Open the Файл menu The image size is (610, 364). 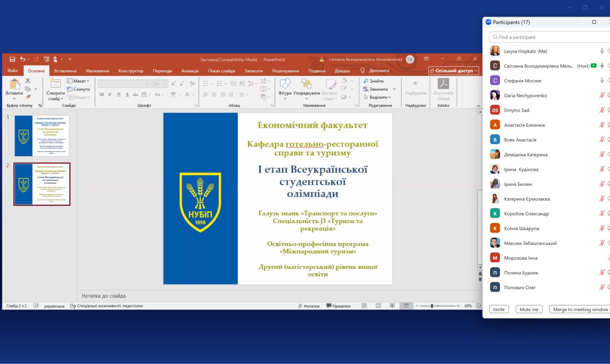coord(12,71)
